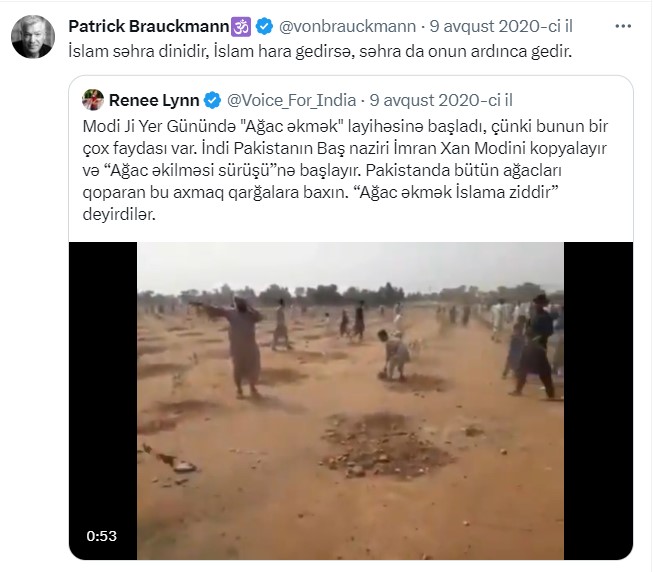Screen dimensions: 653x572
Task: Open Renee Lynn's small avatar
Action: 93,100
